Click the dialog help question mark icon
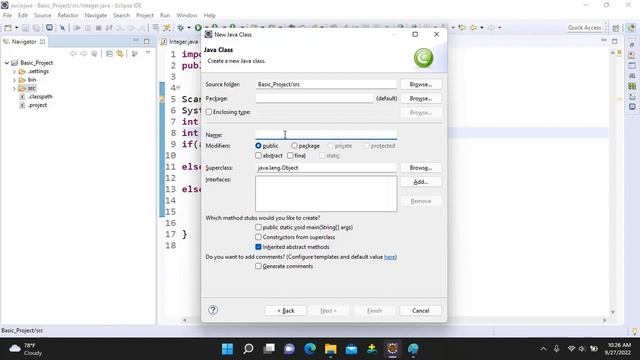The height and width of the screenshot is (360, 640). (x=213, y=310)
